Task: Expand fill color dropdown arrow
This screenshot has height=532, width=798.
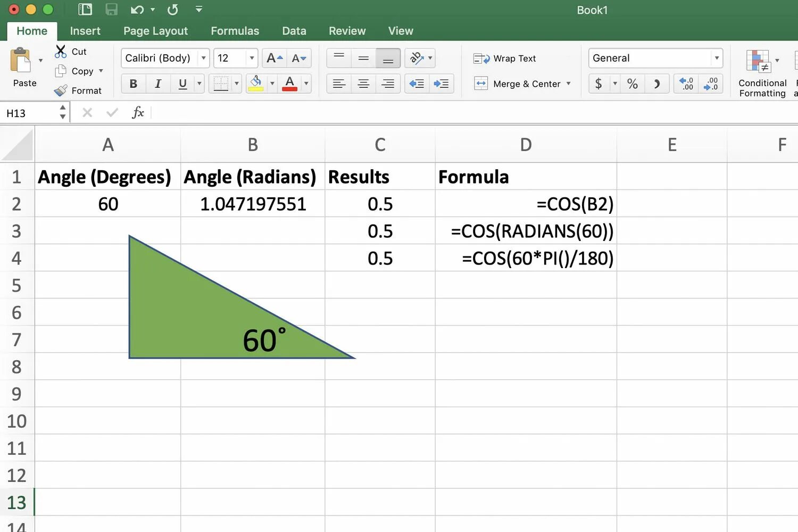Action: (272, 84)
